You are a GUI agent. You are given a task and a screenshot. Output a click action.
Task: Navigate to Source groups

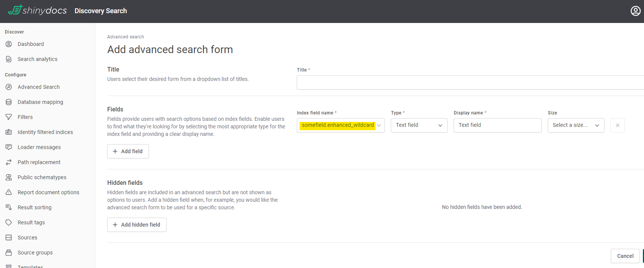35,253
